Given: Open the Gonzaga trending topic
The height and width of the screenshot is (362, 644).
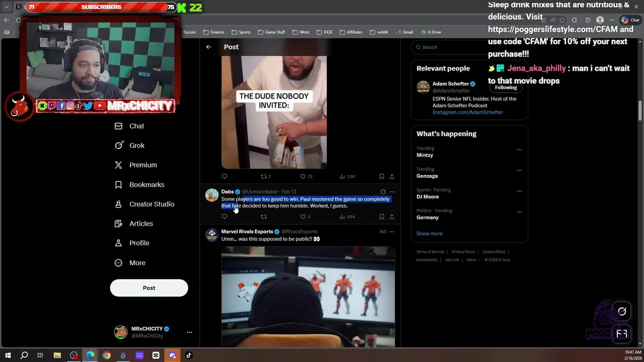Looking at the screenshot, I should [427, 176].
